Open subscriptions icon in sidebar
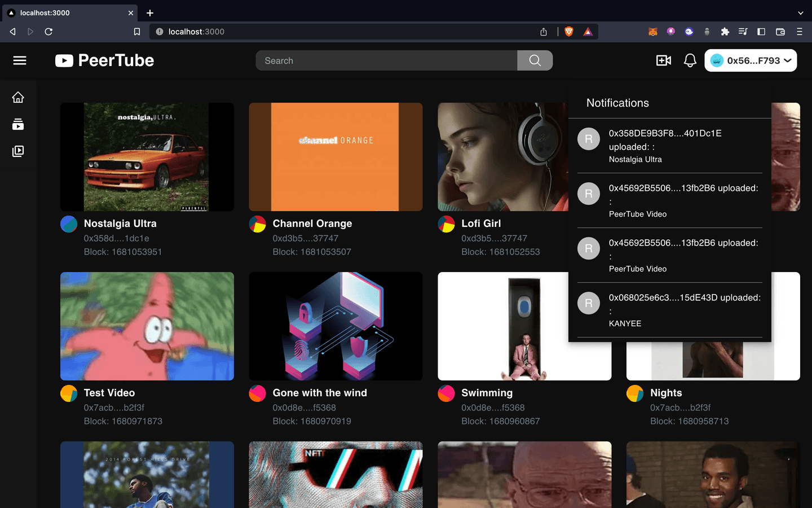 (x=18, y=124)
